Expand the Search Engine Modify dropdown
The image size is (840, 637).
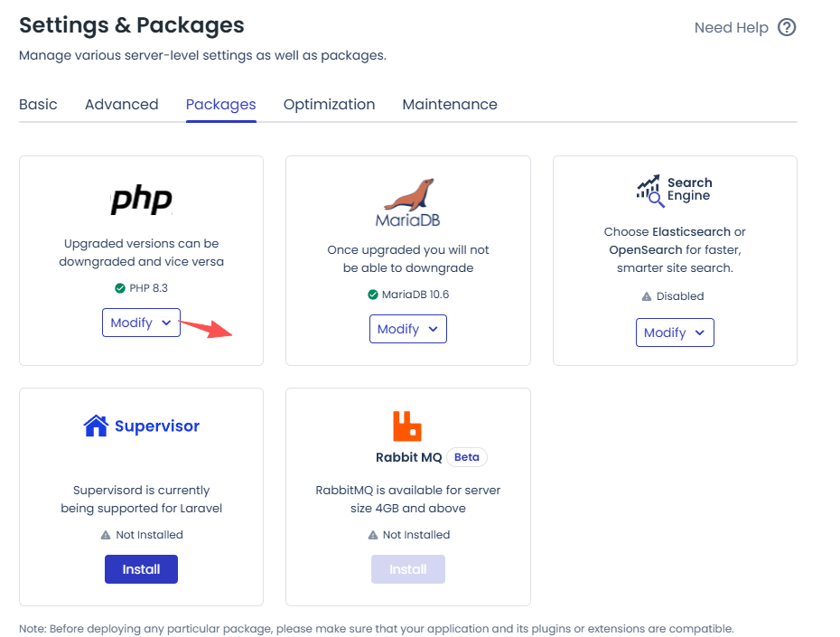pyautogui.click(x=675, y=333)
